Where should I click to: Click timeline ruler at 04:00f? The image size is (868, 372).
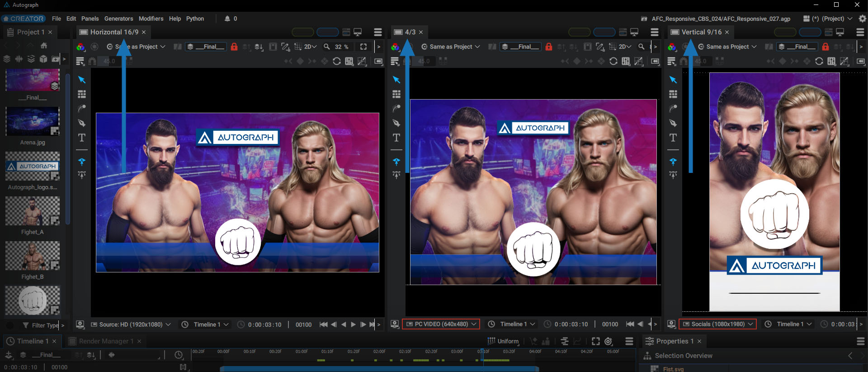tap(535, 352)
